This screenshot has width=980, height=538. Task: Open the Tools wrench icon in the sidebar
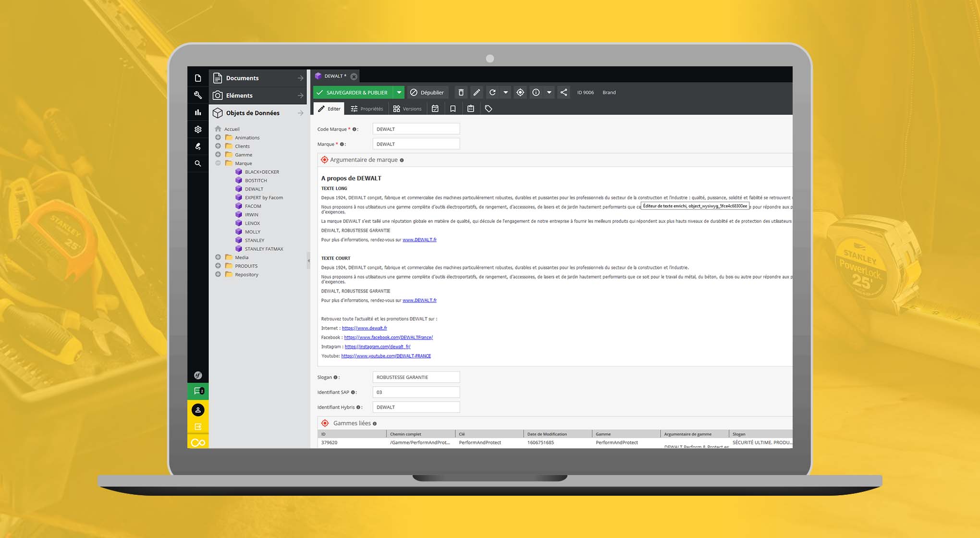coord(198,95)
